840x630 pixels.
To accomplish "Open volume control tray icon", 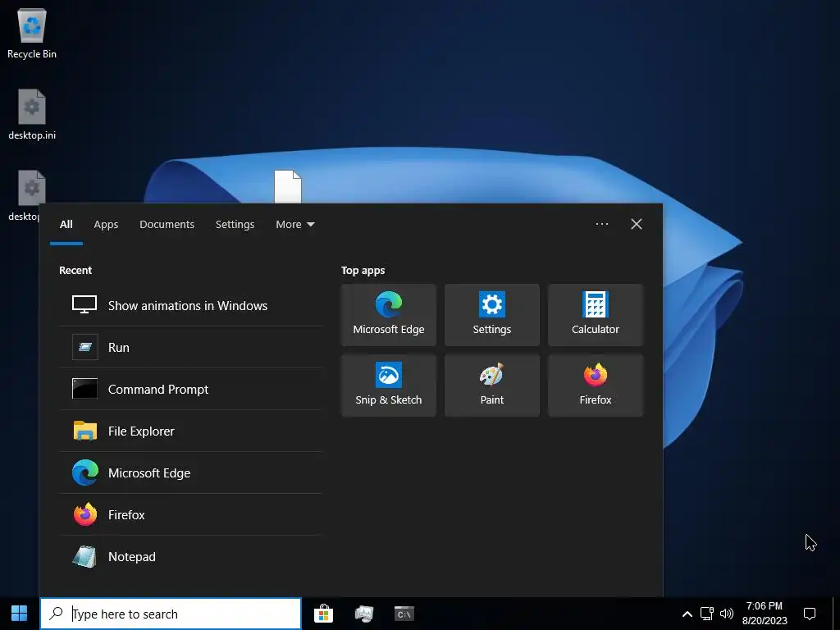I will tap(727, 614).
